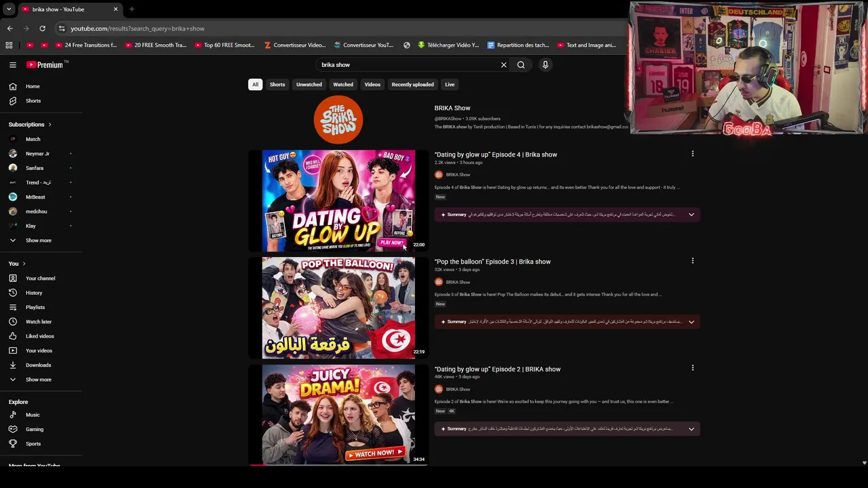Open the browser apps grid shortcut
This screenshot has height=488, width=868.
(x=9, y=45)
